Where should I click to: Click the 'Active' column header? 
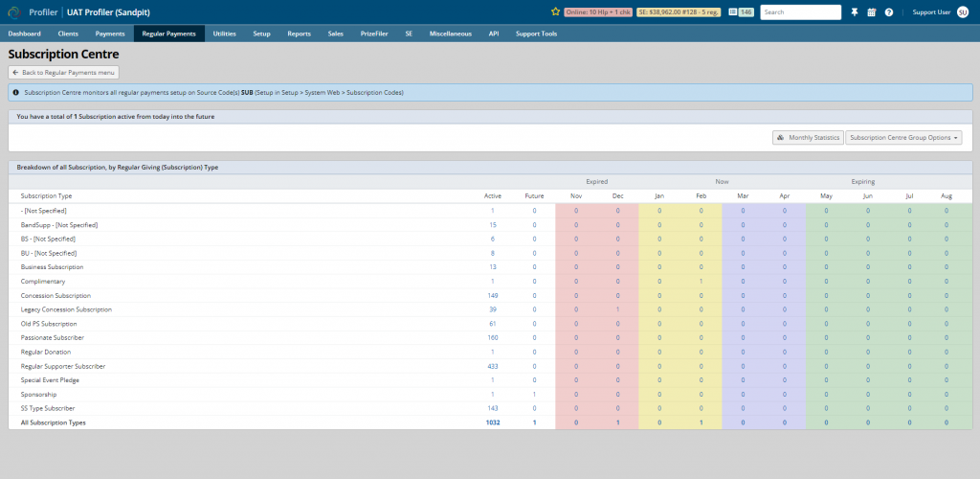(493, 196)
